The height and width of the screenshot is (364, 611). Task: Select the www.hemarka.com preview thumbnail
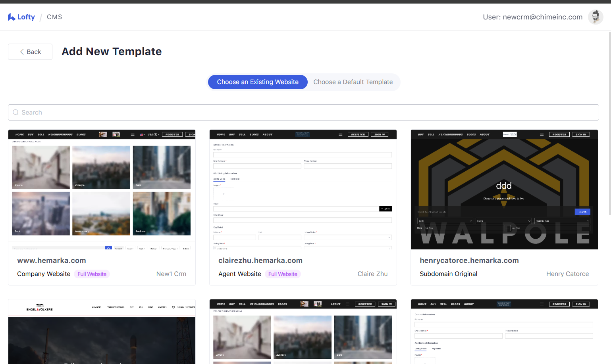click(x=102, y=190)
